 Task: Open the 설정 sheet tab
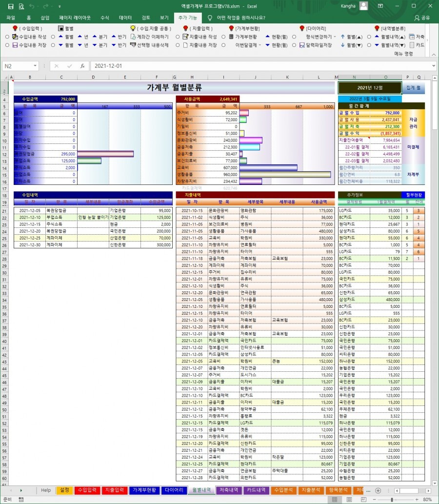pyautogui.click(x=64, y=490)
